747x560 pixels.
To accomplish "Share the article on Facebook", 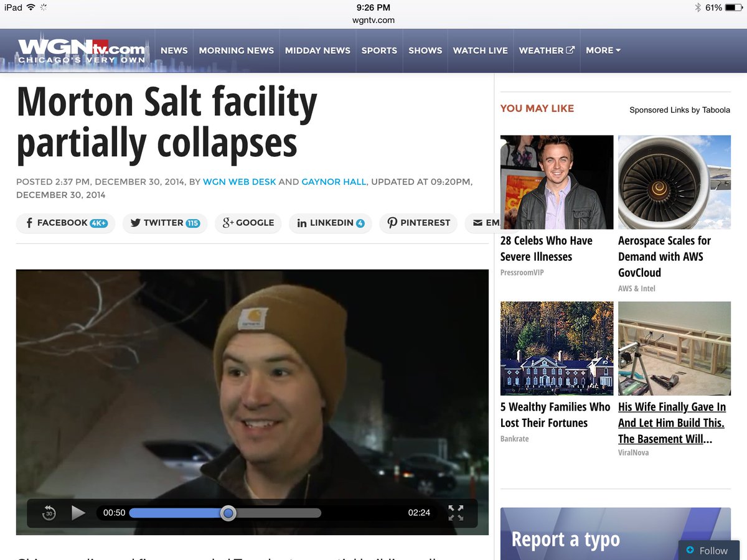I will [x=65, y=223].
